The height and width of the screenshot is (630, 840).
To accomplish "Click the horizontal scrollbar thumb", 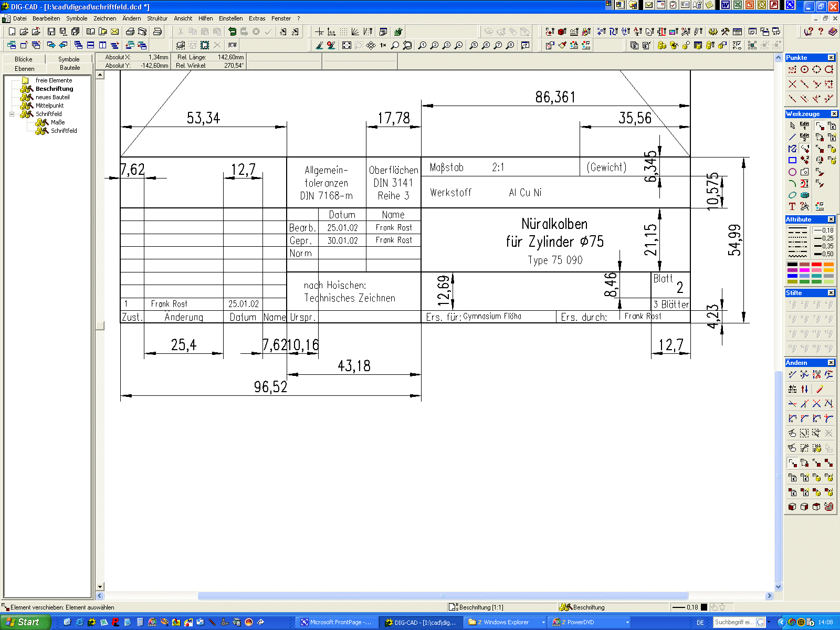I will coord(442,596).
